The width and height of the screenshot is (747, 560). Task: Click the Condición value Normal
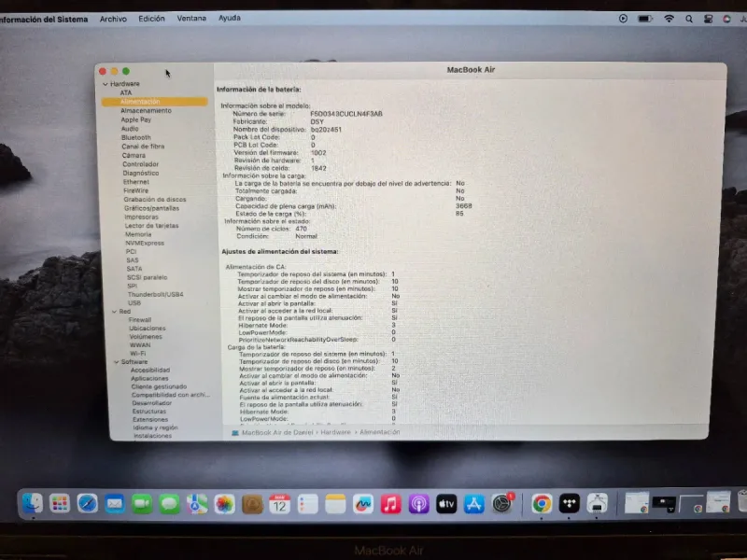pos(306,236)
